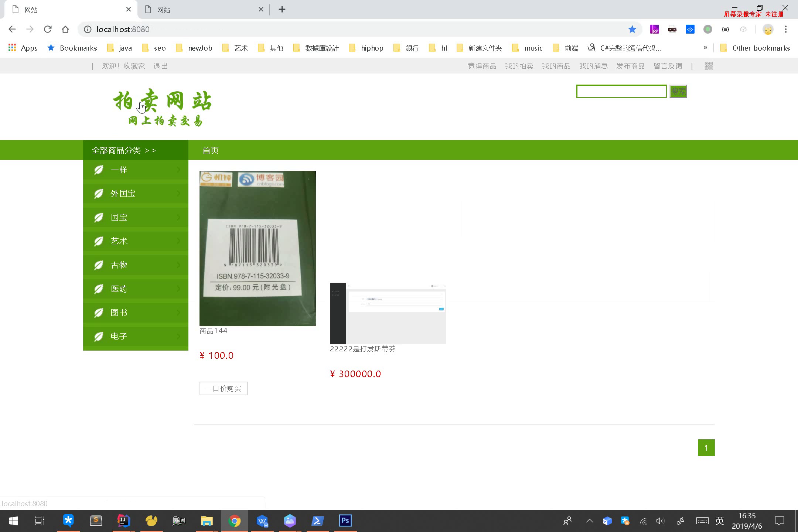Expand the 一样 category

coord(136,170)
